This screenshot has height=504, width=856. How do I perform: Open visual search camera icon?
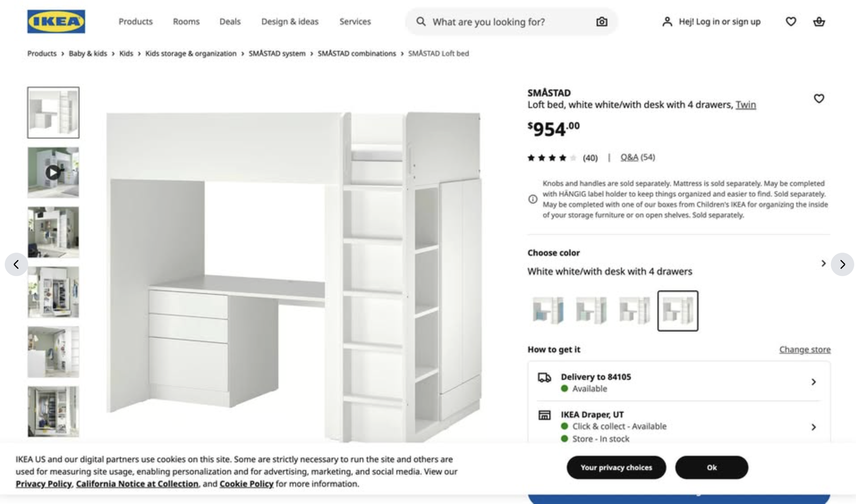click(x=602, y=21)
